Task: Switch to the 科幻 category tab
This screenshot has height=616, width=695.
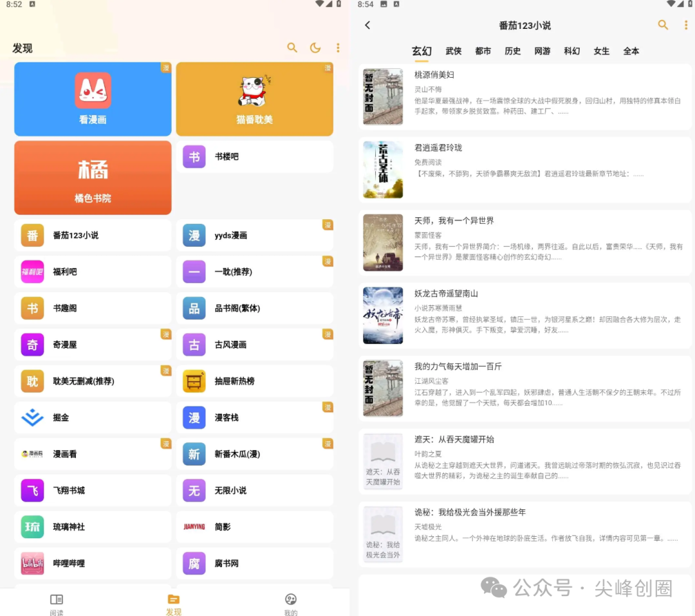Action: [x=572, y=51]
